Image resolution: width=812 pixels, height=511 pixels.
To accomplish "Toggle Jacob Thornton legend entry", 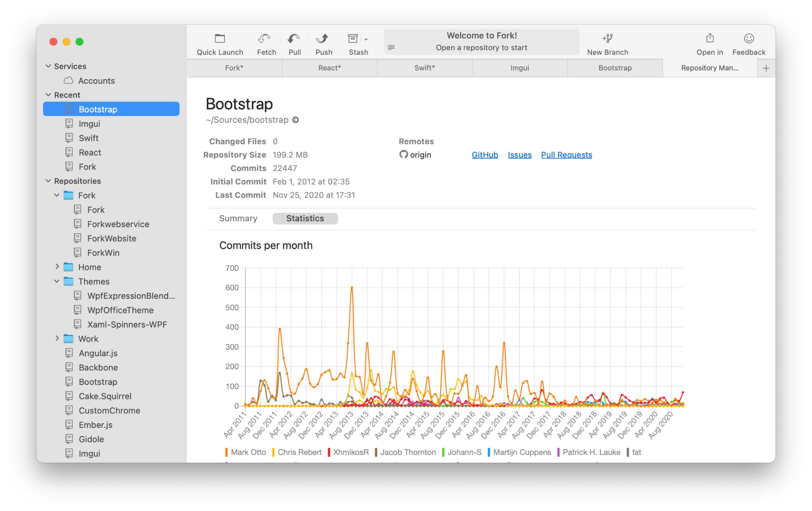I will tap(405, 452).
